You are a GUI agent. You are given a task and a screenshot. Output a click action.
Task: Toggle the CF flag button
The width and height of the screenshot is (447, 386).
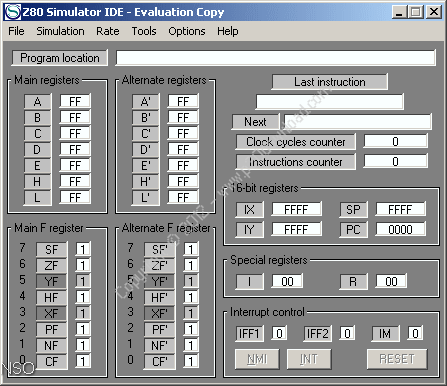pos(52,362)
